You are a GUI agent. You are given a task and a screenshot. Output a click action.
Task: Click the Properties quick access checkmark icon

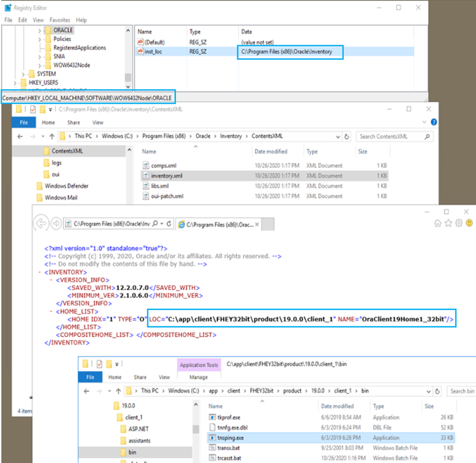pyautogui.click(x=33, y=109)
